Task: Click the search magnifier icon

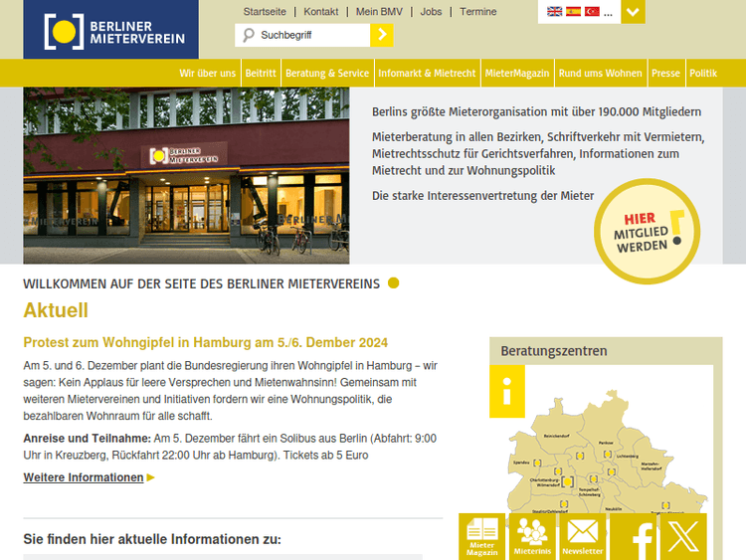Action: (249, 35)
